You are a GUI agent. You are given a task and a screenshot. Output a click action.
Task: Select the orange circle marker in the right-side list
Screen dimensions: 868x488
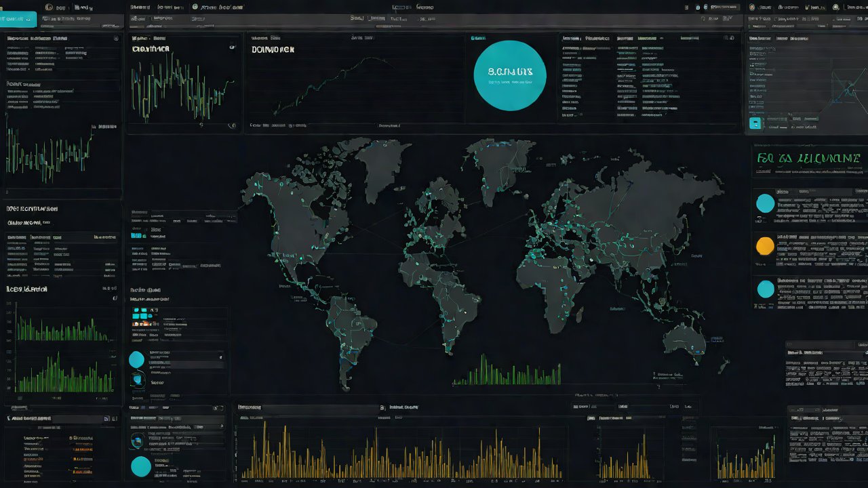(765, 245)
